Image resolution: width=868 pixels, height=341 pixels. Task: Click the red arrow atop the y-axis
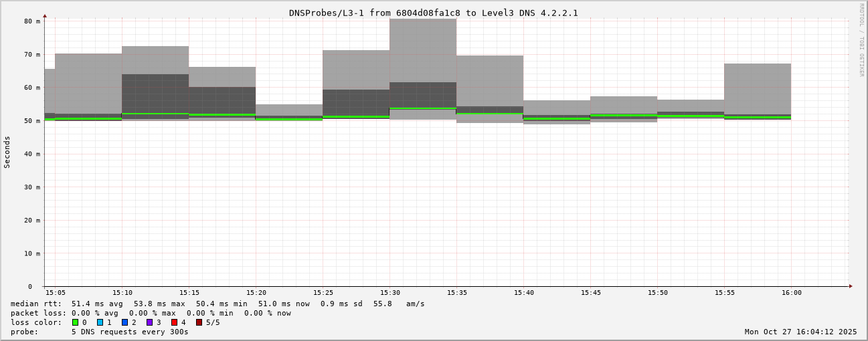pos(45,15)
